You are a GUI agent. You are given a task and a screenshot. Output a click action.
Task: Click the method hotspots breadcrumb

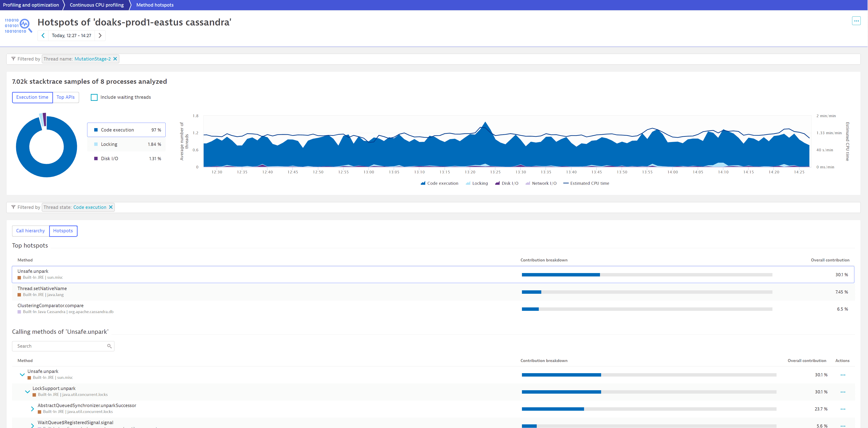point(155,5)
